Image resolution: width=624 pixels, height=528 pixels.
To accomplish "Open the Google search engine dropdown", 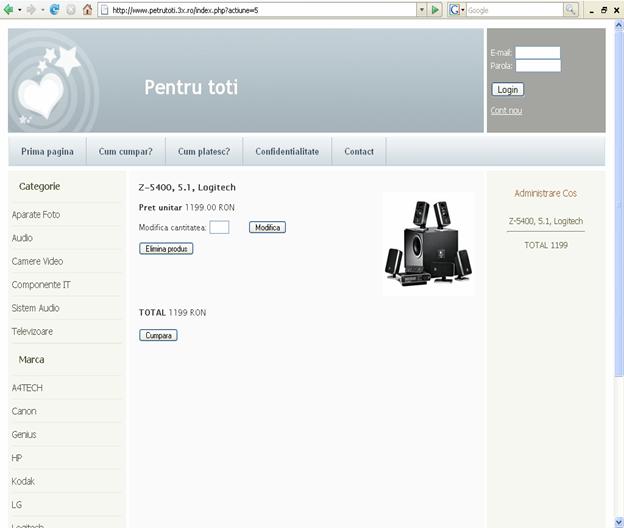I will click(463, 9).
